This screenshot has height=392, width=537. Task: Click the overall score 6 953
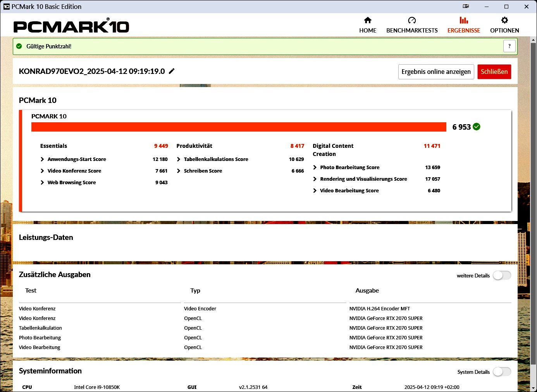point(461,127)
